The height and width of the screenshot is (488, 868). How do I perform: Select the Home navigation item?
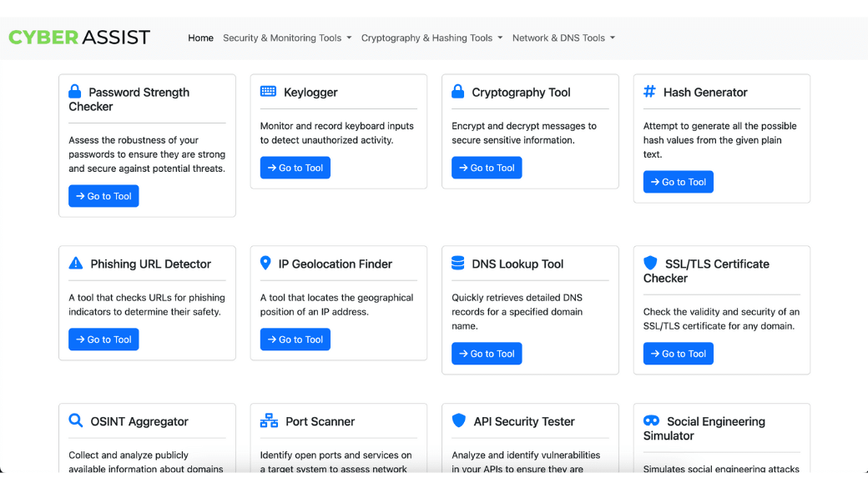tap(200, 38)
